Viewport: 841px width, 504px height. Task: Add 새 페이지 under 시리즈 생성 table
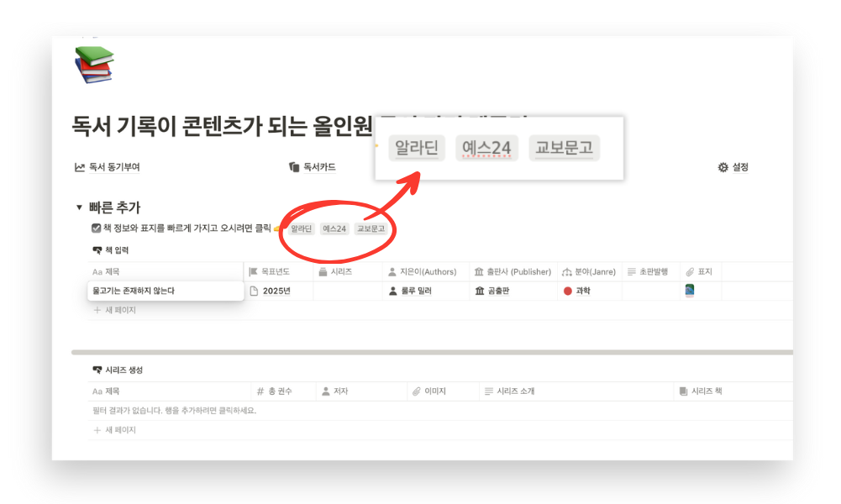click(115, 430)
